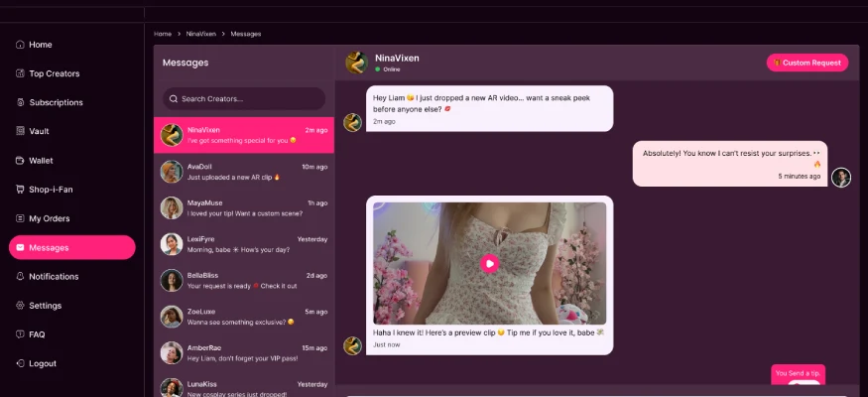Click the FAQ sidebar icon
868x397 pixels.
click(x=20, y=334)
